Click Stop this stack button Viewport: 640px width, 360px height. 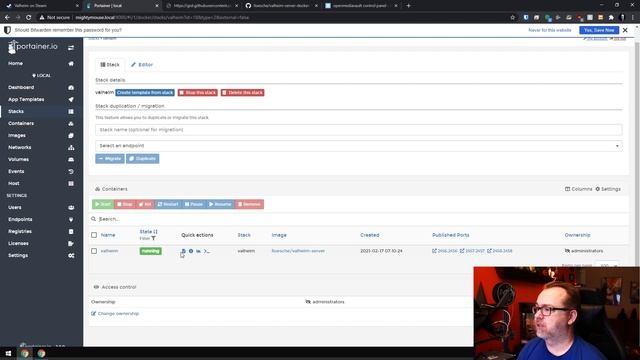pos(198,93)
